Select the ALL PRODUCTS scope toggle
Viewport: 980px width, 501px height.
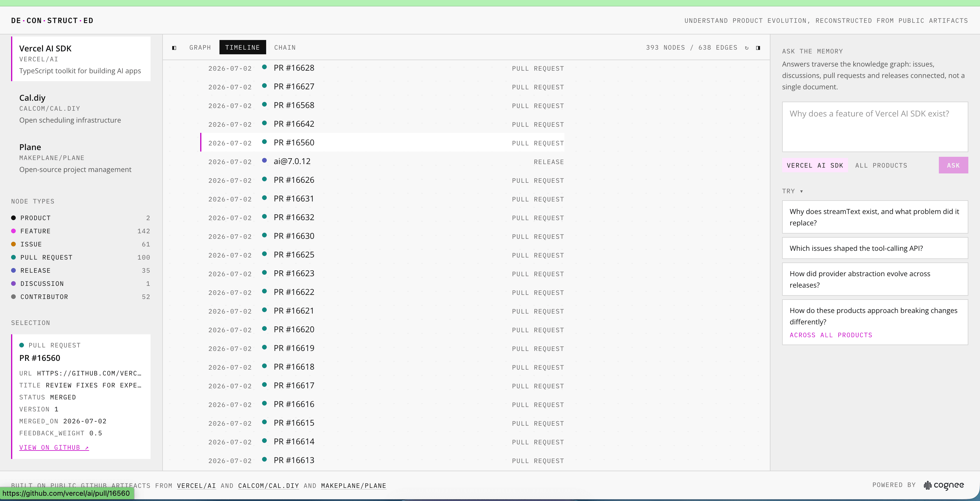(x=881, y=165)
